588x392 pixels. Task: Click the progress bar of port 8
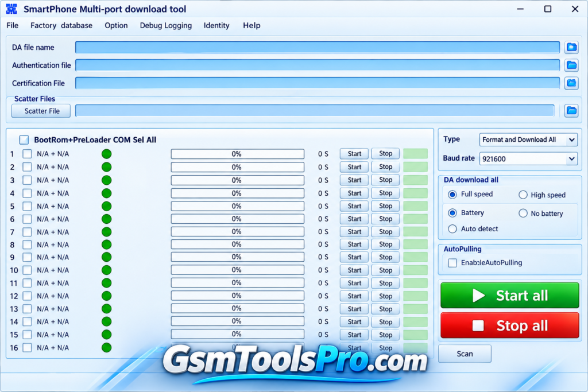[x=237, y=244]
